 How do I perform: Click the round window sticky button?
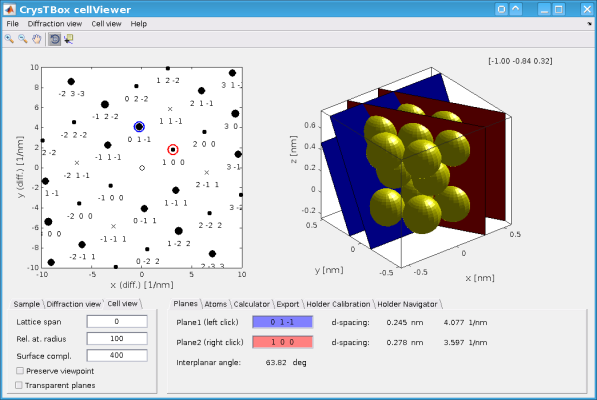[x=501, y=9]
